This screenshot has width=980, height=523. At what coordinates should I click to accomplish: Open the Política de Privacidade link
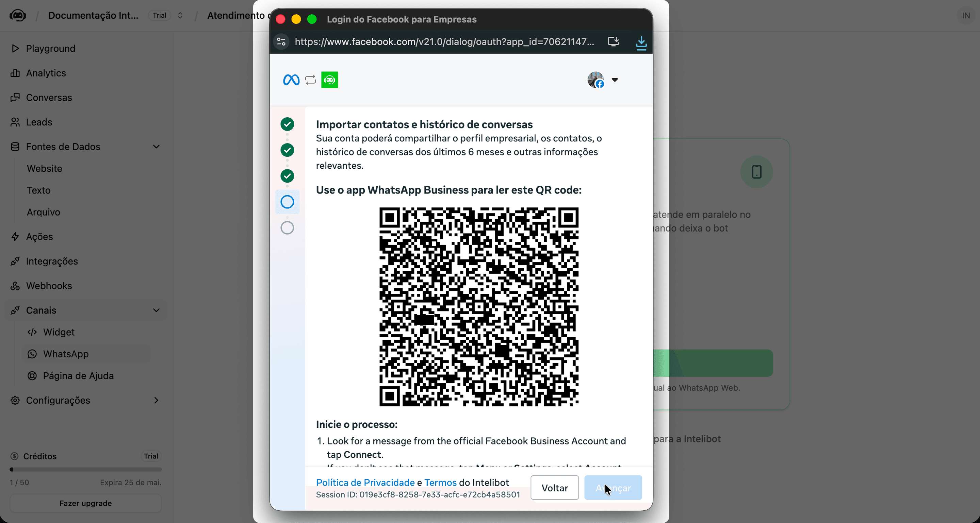(x=365, y=482)
